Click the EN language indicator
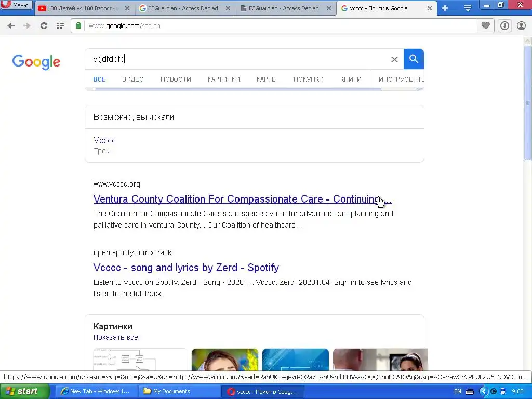The width and height of the screenshot is (532, 399). click(457, 392)
